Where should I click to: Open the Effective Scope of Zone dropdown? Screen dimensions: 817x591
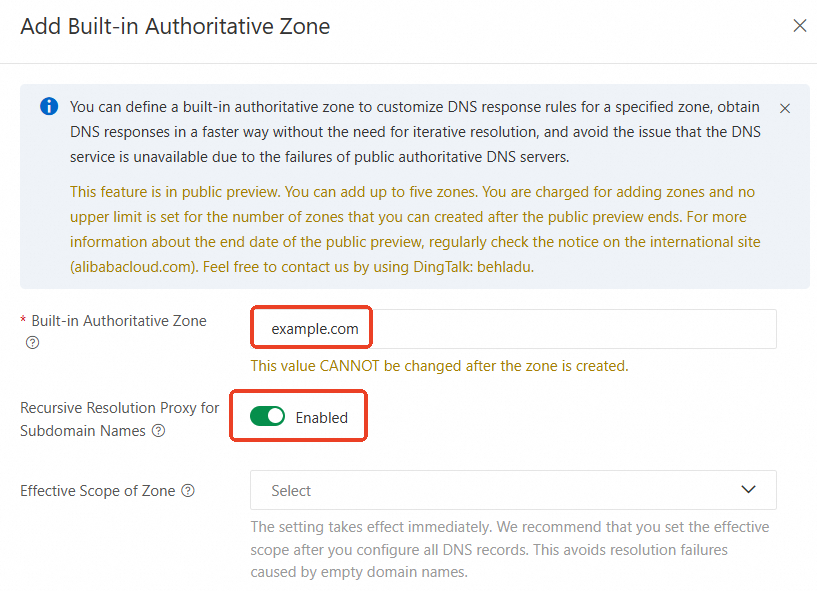click(513, 490)
